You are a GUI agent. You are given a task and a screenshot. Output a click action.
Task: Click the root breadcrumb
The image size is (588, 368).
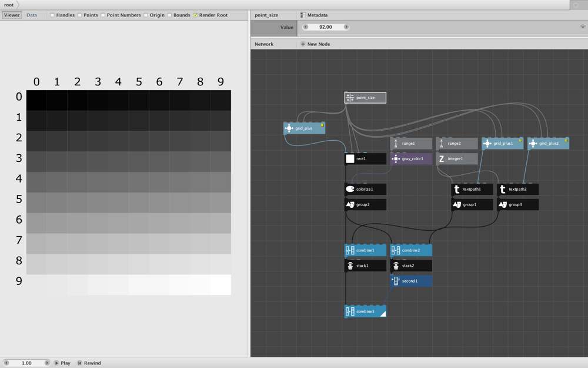[x=9, y=5]
